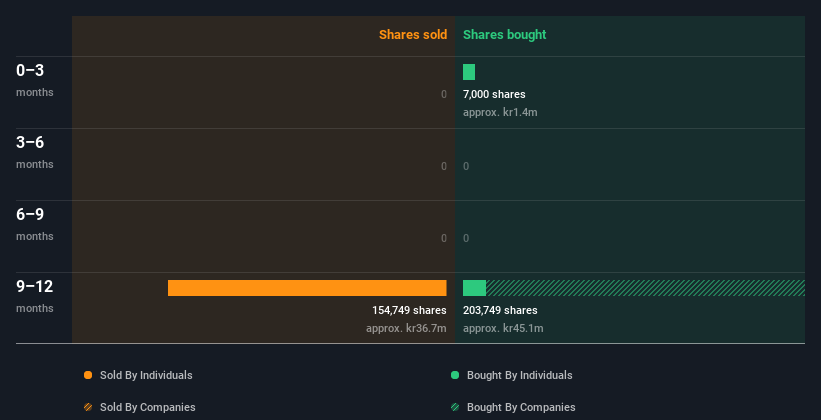The height and width of the screenshot is (420, 821).
Task: Click the approx. kr45.1m value
Action: click(503, 328)
